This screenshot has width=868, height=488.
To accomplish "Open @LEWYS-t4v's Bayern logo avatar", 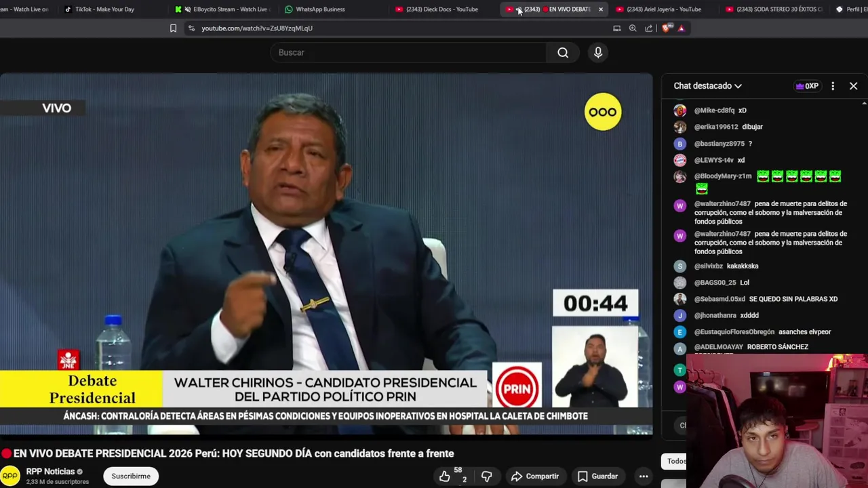I will point(679,160).
